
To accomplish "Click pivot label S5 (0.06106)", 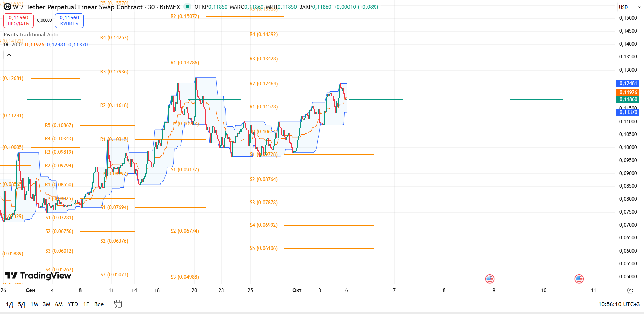I will [264, 248].
